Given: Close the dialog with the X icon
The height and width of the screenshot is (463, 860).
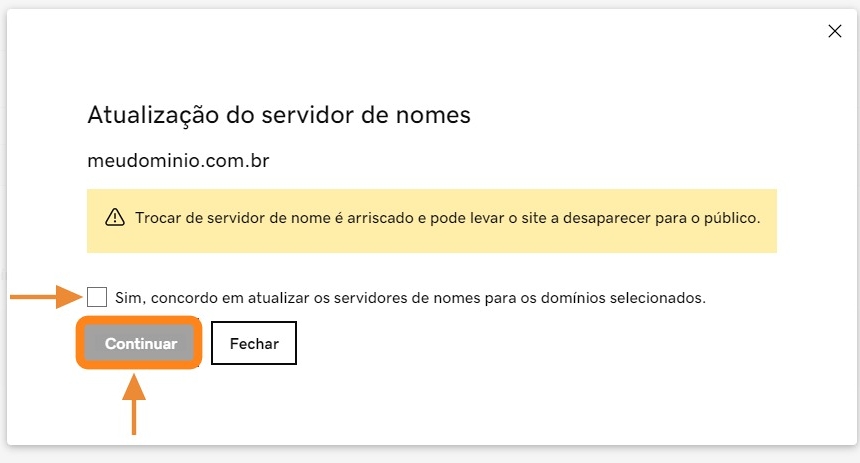Looking at the screenshot, I should click(x=835, y=31).
